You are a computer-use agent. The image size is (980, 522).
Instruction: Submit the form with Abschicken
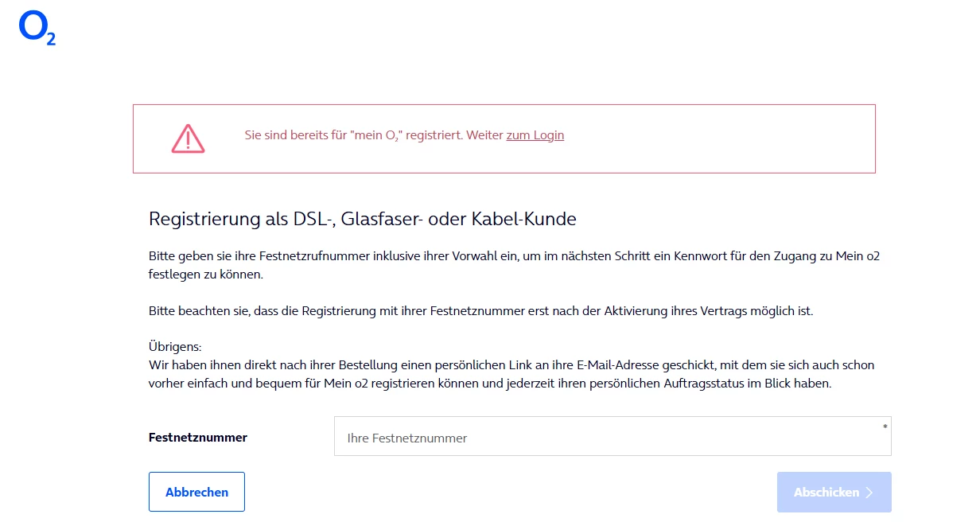pyautogui.click(x=834, y=492)
